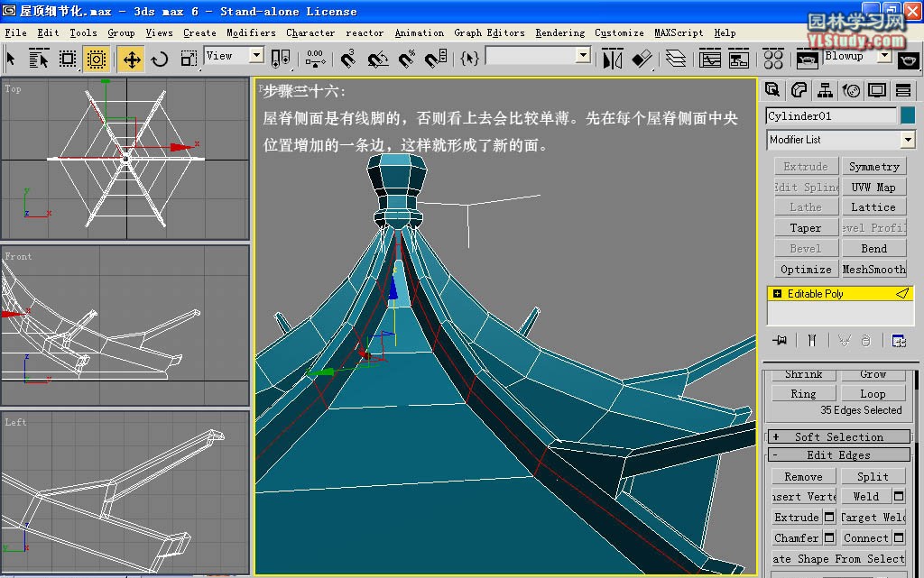The width and height of the screenshot is (924, 578).
Task: Open the MAXScript menu
Action: (679, 33)
